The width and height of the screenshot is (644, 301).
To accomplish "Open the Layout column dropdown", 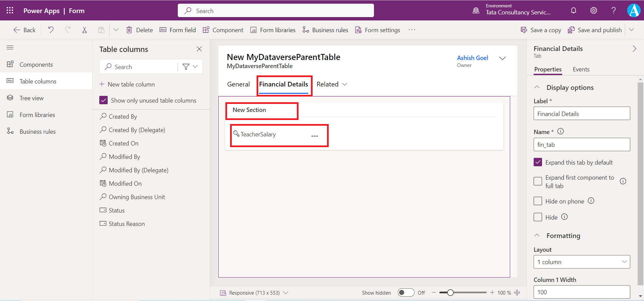I will coord(582,262).
